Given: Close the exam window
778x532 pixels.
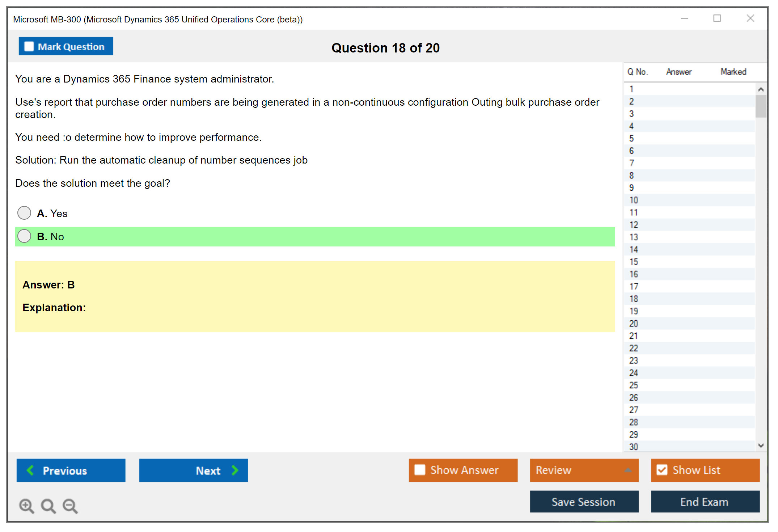Looking at the screenshot, I should pyautogui.click(x=750, y=18).
